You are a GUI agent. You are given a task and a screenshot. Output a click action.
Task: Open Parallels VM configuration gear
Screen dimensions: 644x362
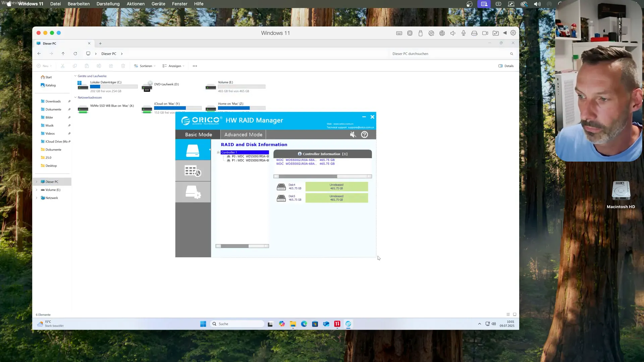point(513,33)
